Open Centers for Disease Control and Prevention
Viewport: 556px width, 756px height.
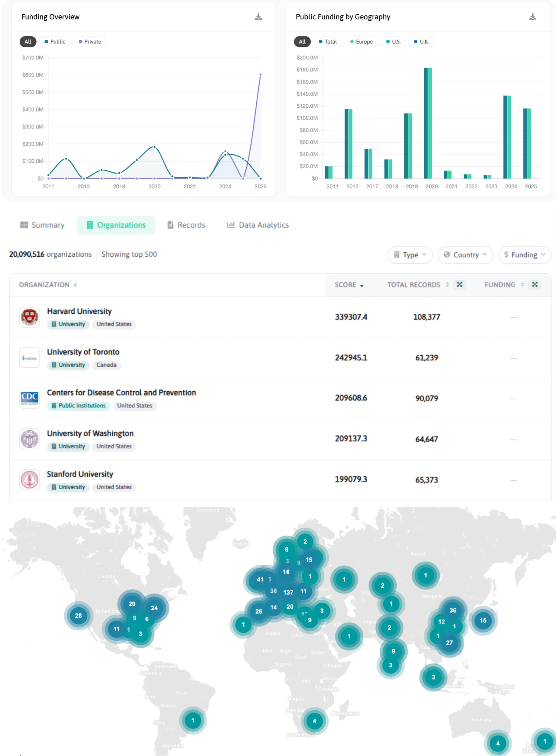pos(121,393)
